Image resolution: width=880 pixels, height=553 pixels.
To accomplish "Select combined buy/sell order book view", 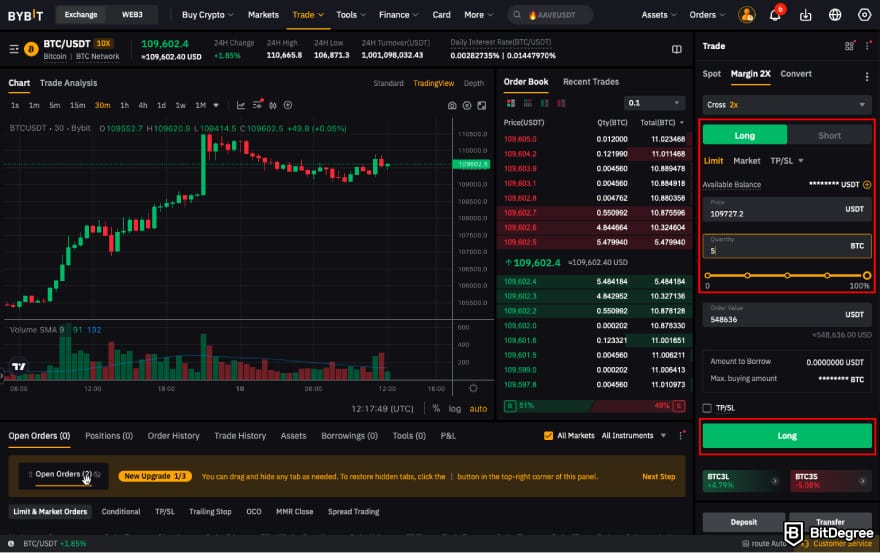I will [511, 103].
